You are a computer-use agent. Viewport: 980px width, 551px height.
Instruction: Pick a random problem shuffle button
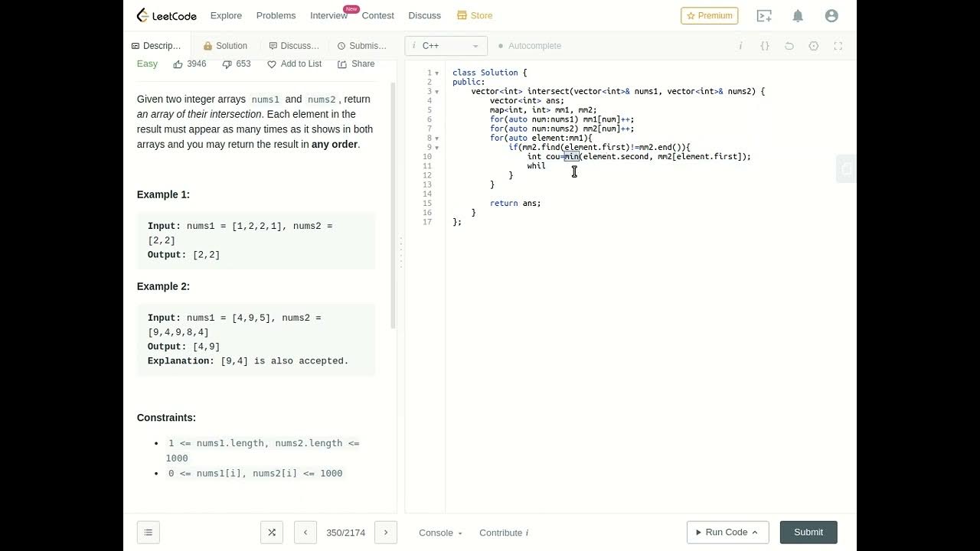272,533
